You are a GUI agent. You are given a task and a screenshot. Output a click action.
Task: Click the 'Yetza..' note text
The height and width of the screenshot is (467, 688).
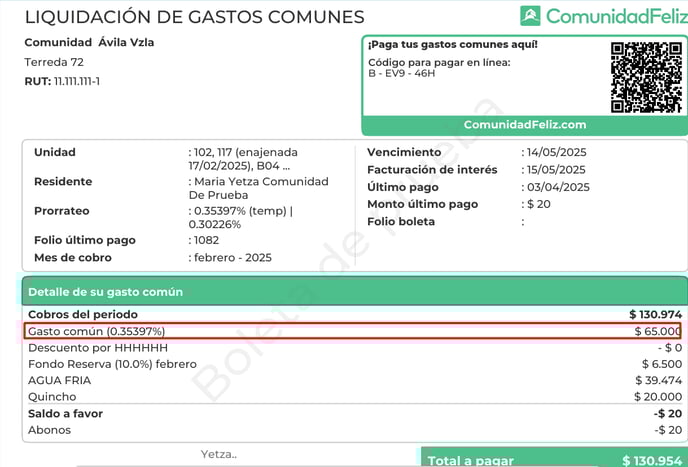coord(219,454)
